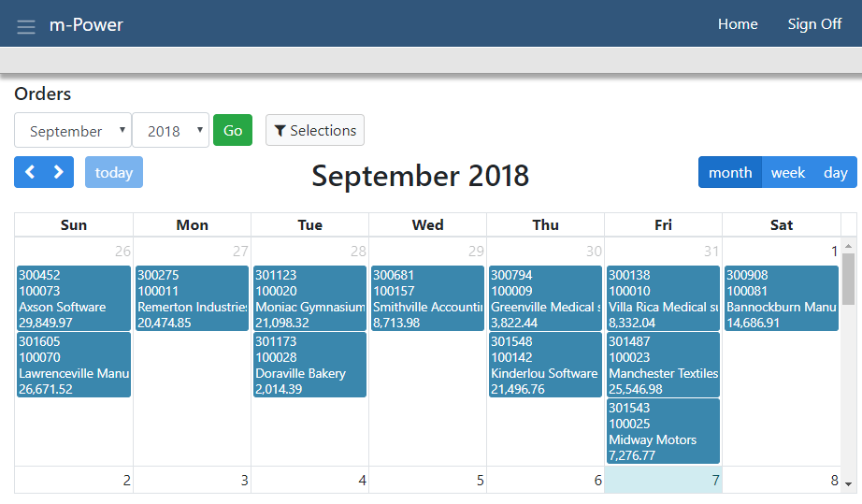Screen dimensions: 862x504
Task: Go to previous month arrow
Action: click(x=29, y=172)
